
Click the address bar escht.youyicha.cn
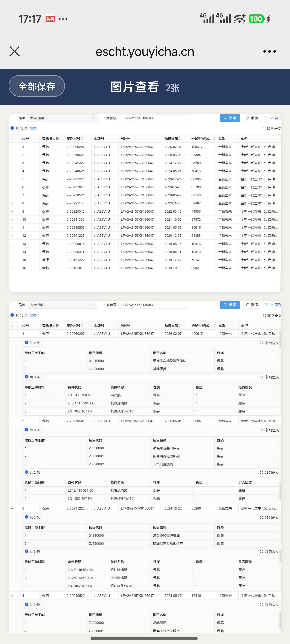click(x=145, y=52)
